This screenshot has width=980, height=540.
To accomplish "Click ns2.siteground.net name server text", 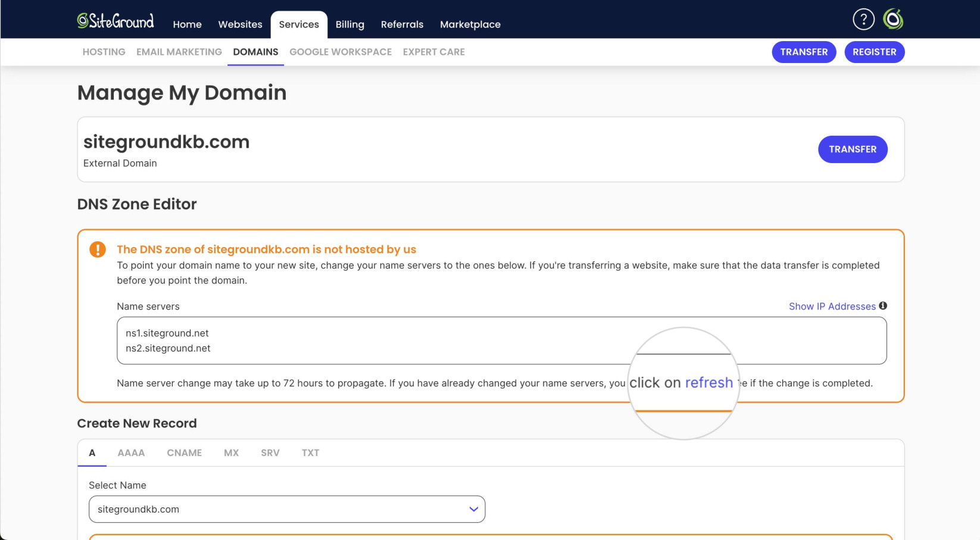I will tap(168, 348).
